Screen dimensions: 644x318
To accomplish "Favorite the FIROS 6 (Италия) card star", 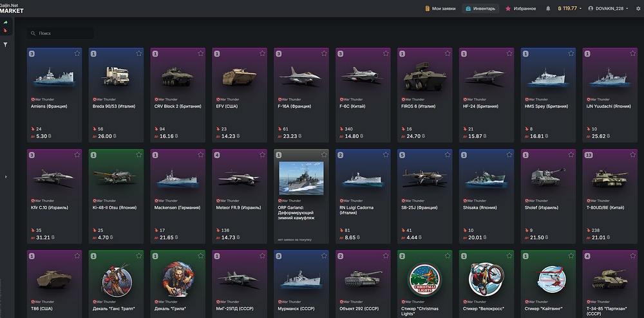I will 448,53.
